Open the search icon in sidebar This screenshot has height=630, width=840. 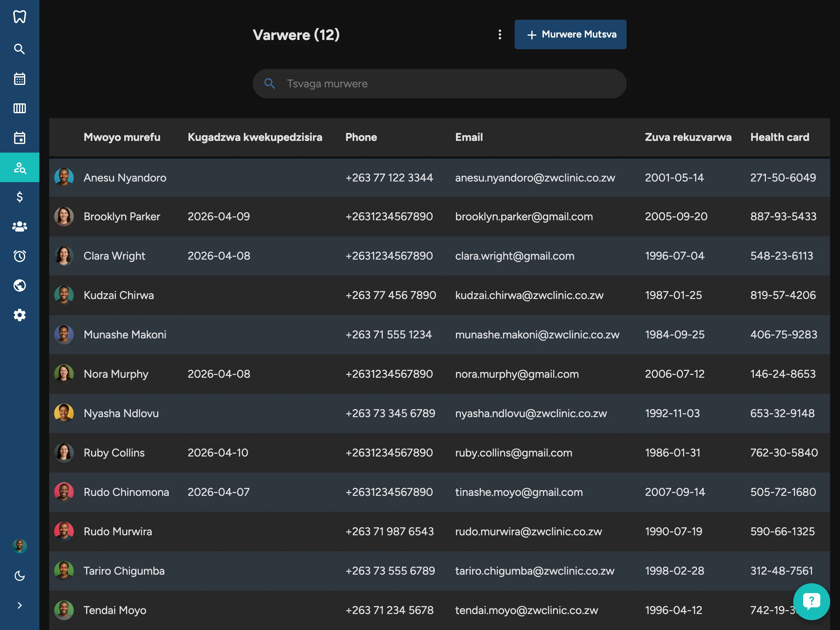[19, 49]
